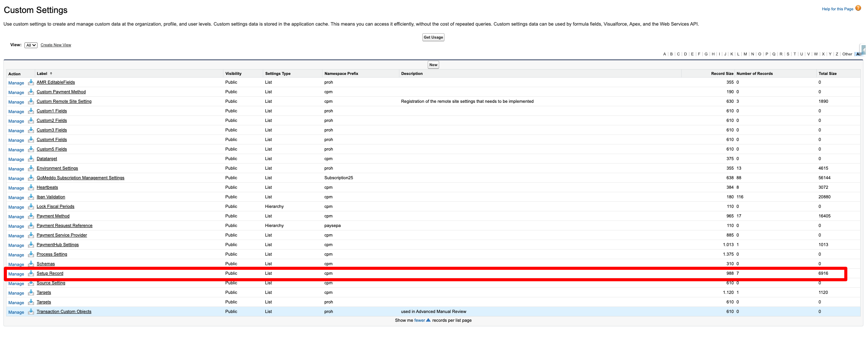The image size is (868, 347).
Task: Click the orange help question mark icon
Action: tap(858, 8)
